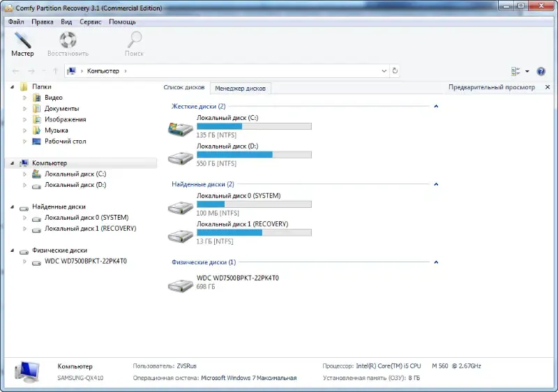Select WDC WD7500BPKT-22PK4T0 in tree
558x392 pixels.
pyautogui.click(x=85, y=261)
